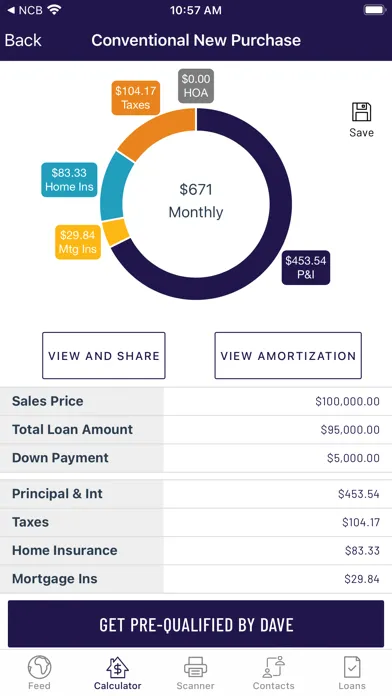
Task: Tap the dark P&I chart label
Action: pos(306,267)
